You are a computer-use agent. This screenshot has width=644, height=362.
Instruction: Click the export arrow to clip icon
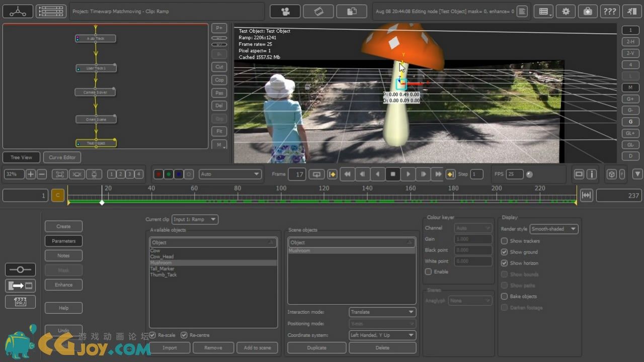click(20, 286)
